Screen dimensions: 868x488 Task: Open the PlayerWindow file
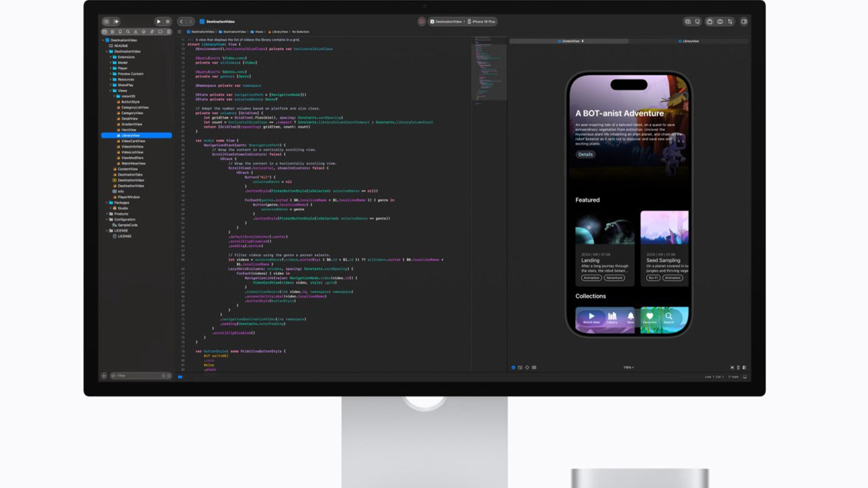pyautogui.click(x=126, y=197)
